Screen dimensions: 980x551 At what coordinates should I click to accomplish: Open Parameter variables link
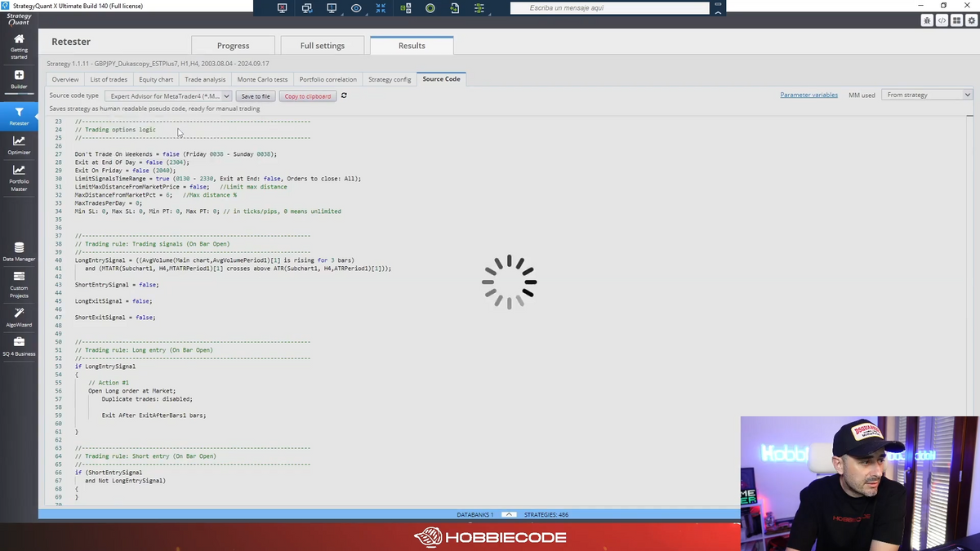808,95
